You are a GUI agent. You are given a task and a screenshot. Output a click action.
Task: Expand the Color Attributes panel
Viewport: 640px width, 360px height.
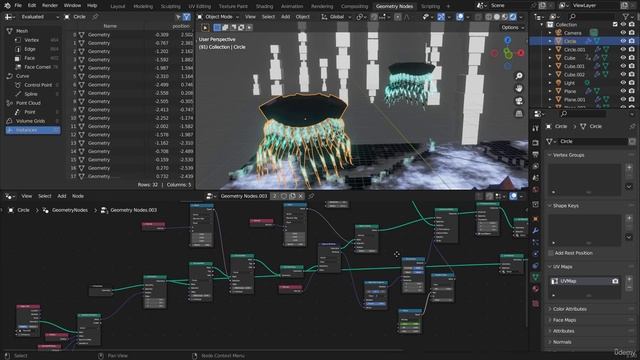(x=550, y=309)
